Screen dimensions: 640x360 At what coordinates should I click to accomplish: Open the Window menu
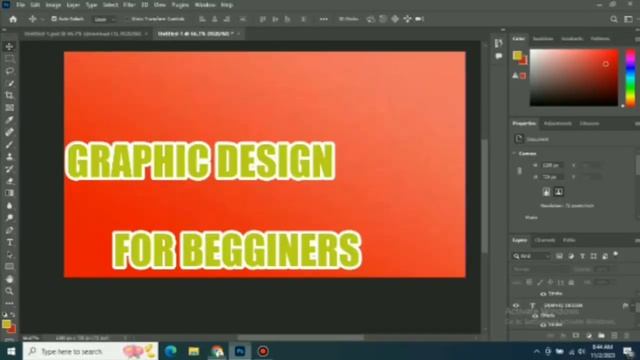[x=205, y=5]
